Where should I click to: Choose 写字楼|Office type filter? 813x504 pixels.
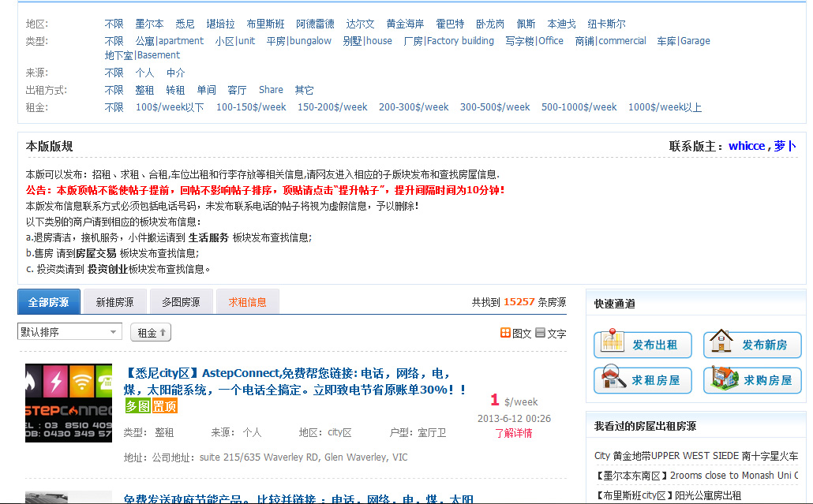pyautogui.click(x=534, y=41)
